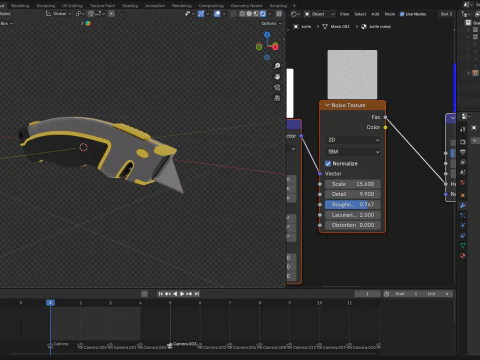Open the Object Data green triangle tab

tap(463, 246)
